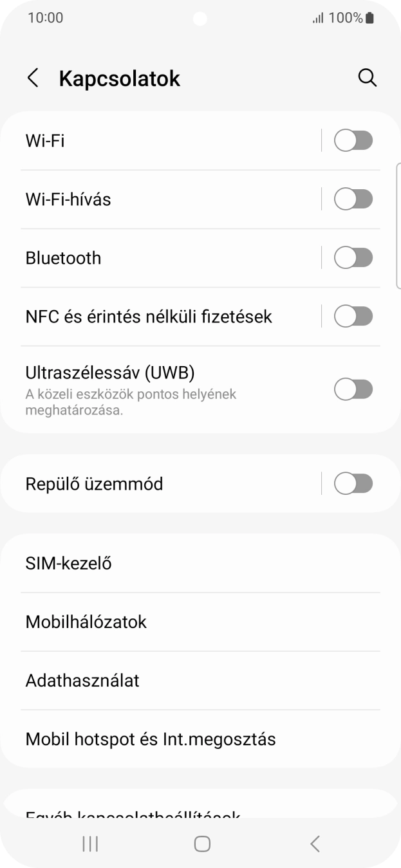Screen dimensions: 401x868
Task: Enable the Wi-Fi toggle
Action: coord(353,140)
